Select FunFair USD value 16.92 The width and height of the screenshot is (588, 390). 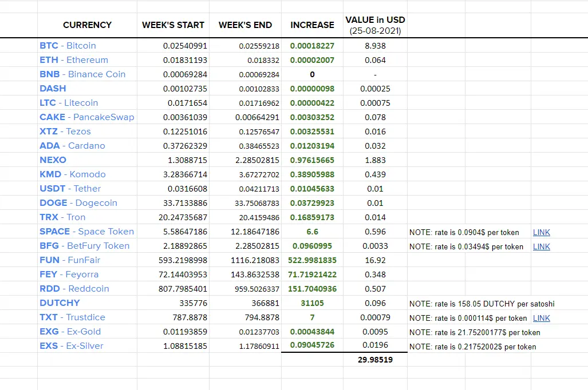[375, 260]
